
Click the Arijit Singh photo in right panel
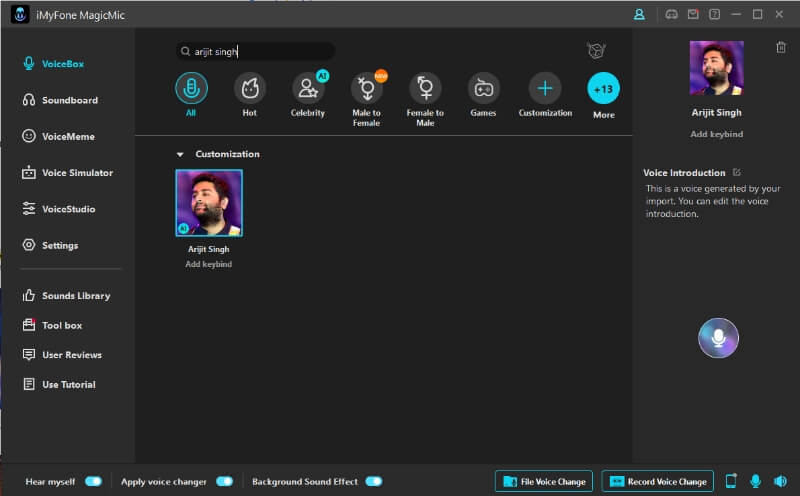click(x=716, y=68)
